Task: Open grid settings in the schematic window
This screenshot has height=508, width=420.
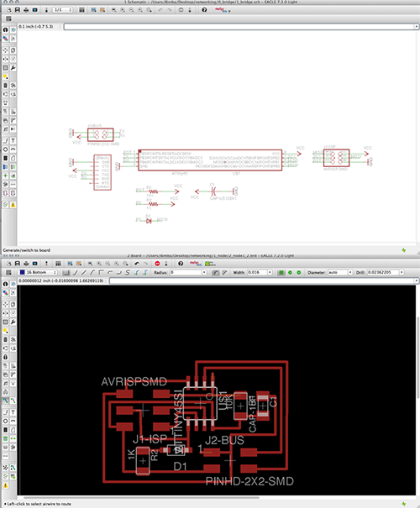Action: tap(8, 18)
